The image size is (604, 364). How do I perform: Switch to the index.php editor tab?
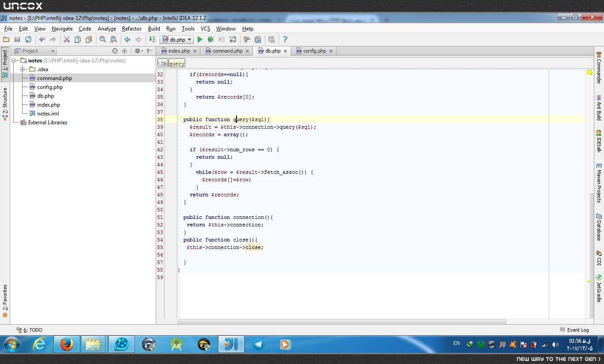pyautogui.click(x=179, y=51)
